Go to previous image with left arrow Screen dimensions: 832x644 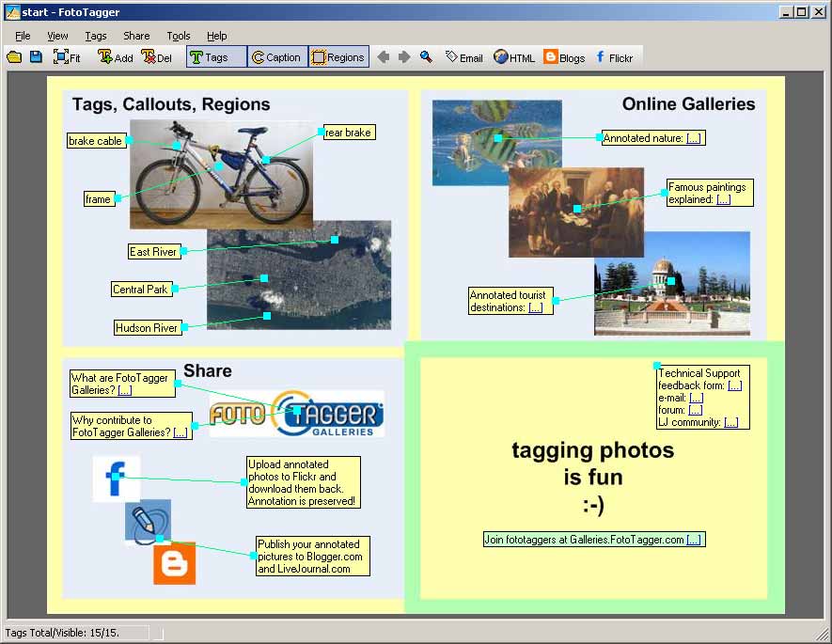[x=384, y=57]
